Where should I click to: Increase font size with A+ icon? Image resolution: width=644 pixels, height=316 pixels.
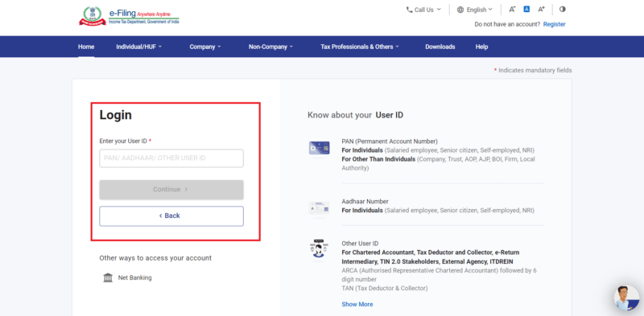pos(541,10)
